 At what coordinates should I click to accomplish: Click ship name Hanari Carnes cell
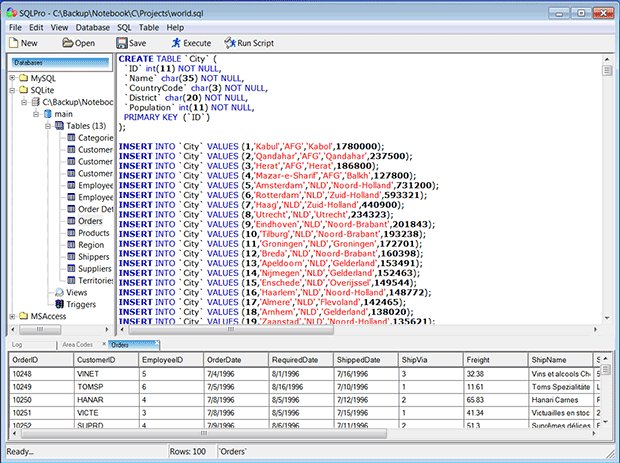tap(560, 400)
